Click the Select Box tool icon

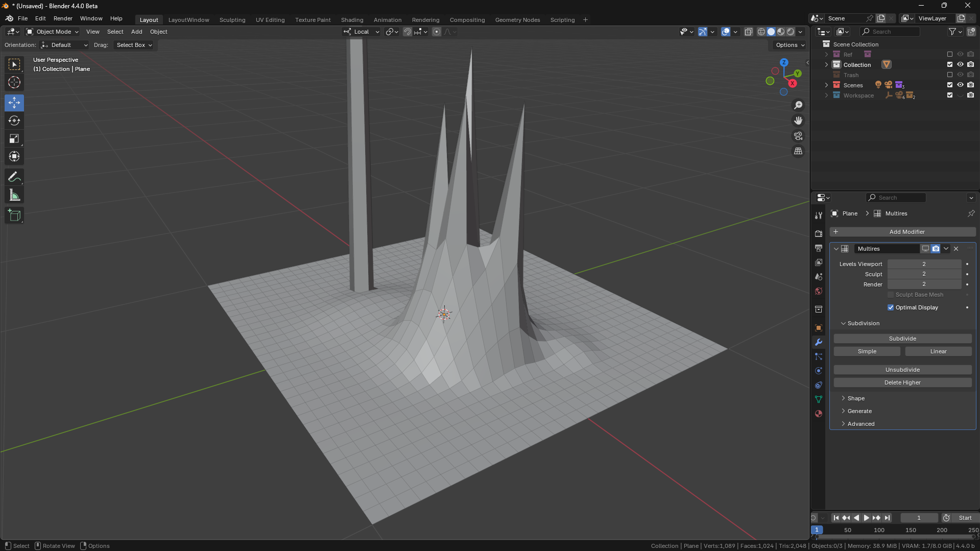[x=14, y=64]
